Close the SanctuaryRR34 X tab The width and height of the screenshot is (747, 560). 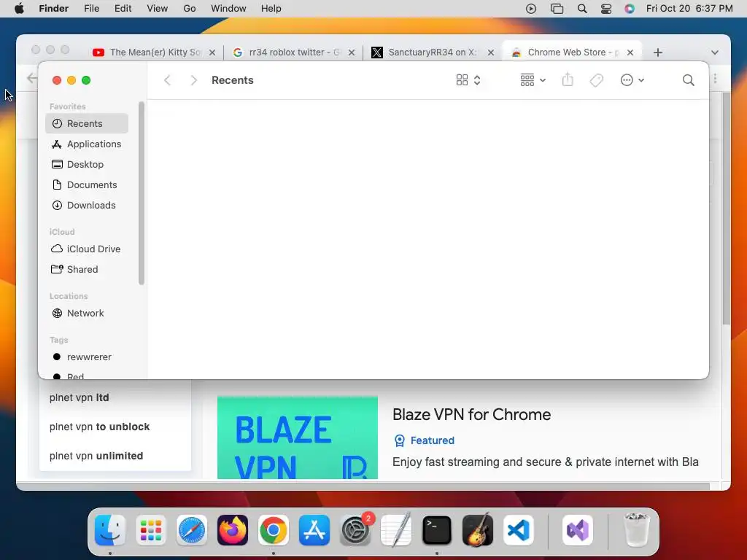[491, 52]
